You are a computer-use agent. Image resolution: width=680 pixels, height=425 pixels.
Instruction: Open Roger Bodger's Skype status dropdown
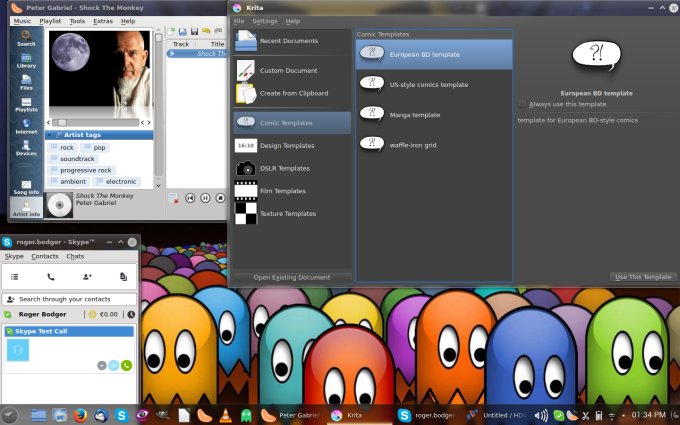pyautogui.click(x=9, y=314)
